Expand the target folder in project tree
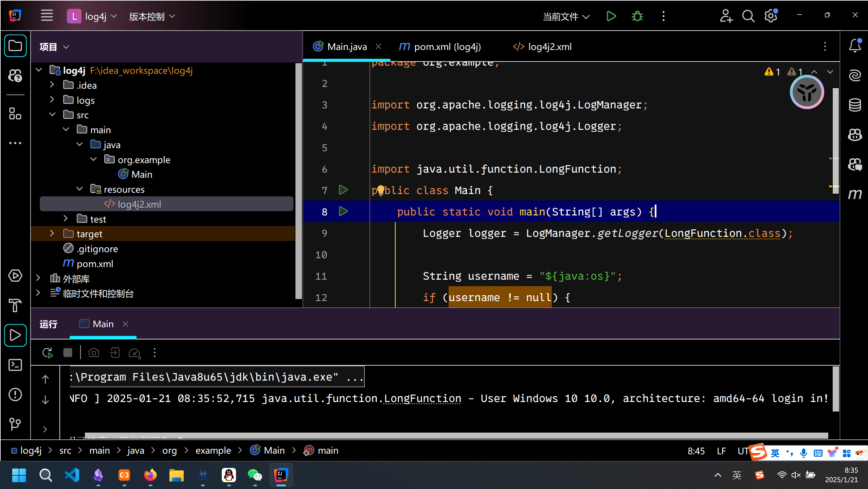 [52, 234]
